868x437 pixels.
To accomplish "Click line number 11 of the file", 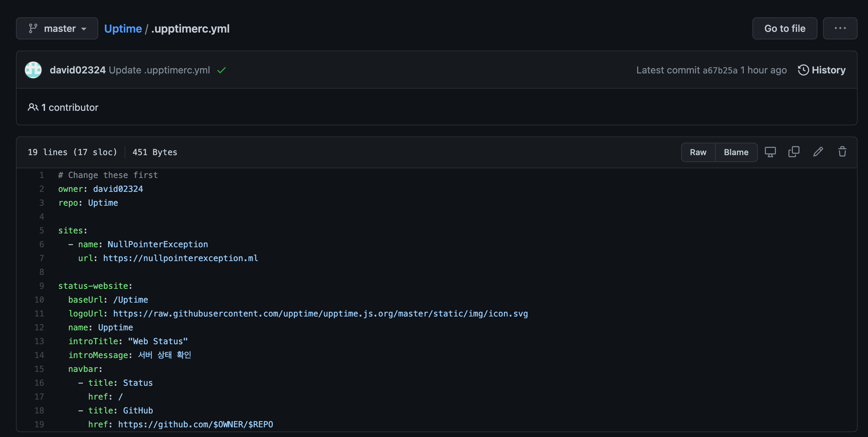I will tap(39, 314).
